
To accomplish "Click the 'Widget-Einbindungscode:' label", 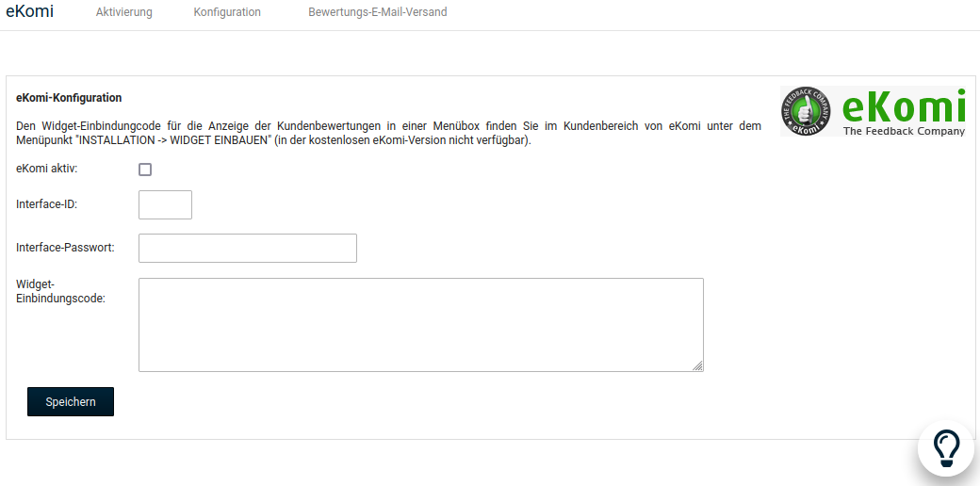I will [60, 291].
